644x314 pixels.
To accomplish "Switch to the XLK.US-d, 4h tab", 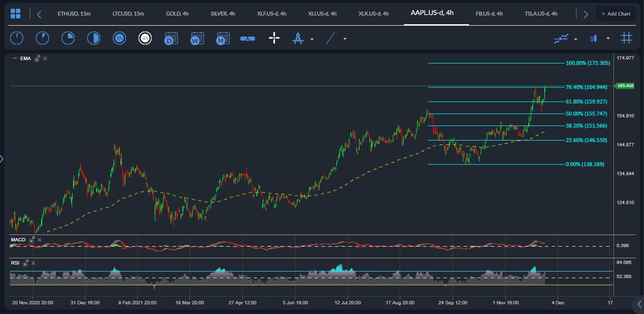I will (374, 14).
